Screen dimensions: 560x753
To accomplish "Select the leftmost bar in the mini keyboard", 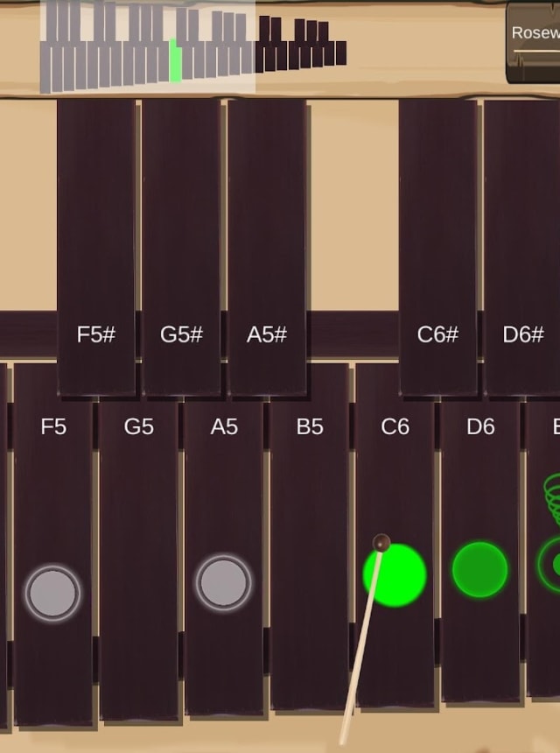I will pyautogui.click(x=45, y=67).
